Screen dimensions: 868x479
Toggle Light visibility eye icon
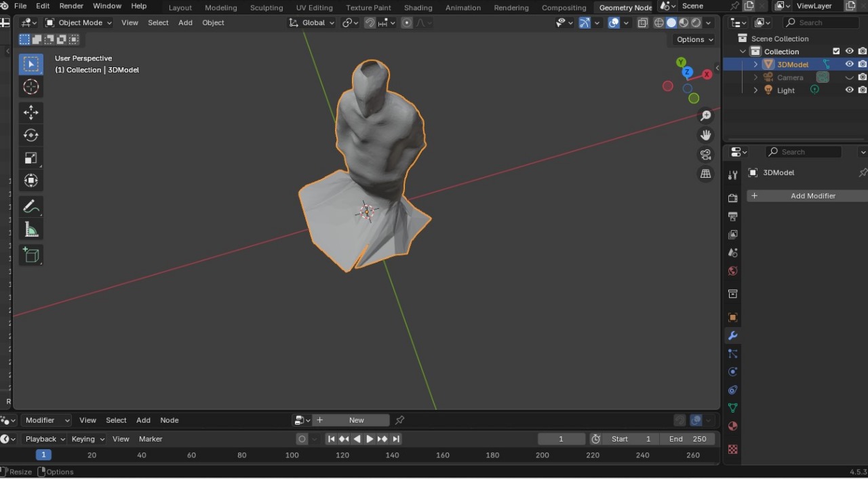point(849,90)
